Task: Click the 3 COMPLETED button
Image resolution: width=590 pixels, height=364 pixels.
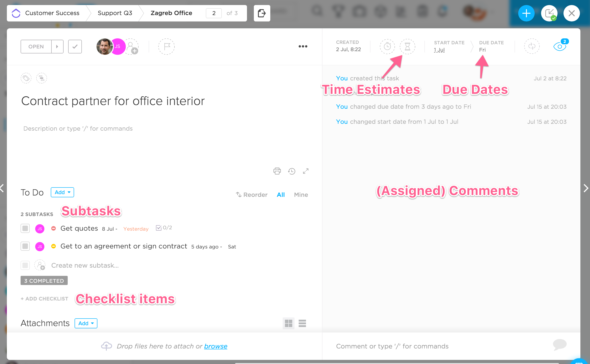Action: pyautogui.click(x=44, y=281)
